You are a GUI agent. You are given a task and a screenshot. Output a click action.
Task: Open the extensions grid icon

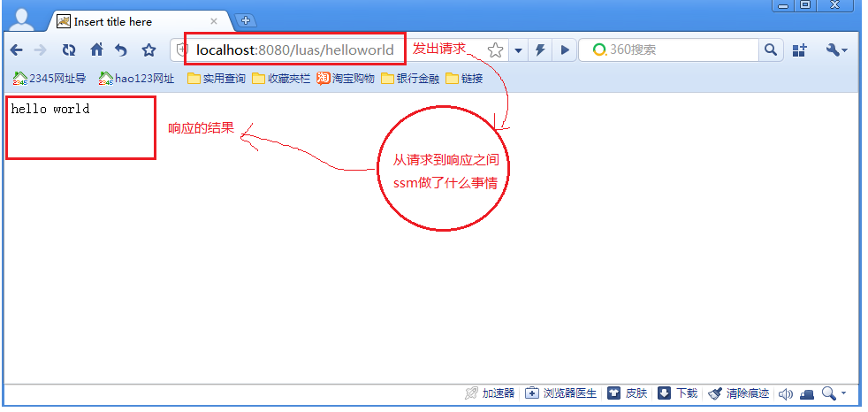click(x=799, y=50)
